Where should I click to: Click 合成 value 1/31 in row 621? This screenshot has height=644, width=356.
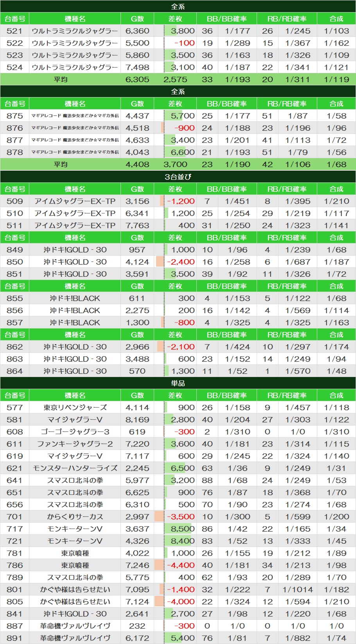pos(336,468)
